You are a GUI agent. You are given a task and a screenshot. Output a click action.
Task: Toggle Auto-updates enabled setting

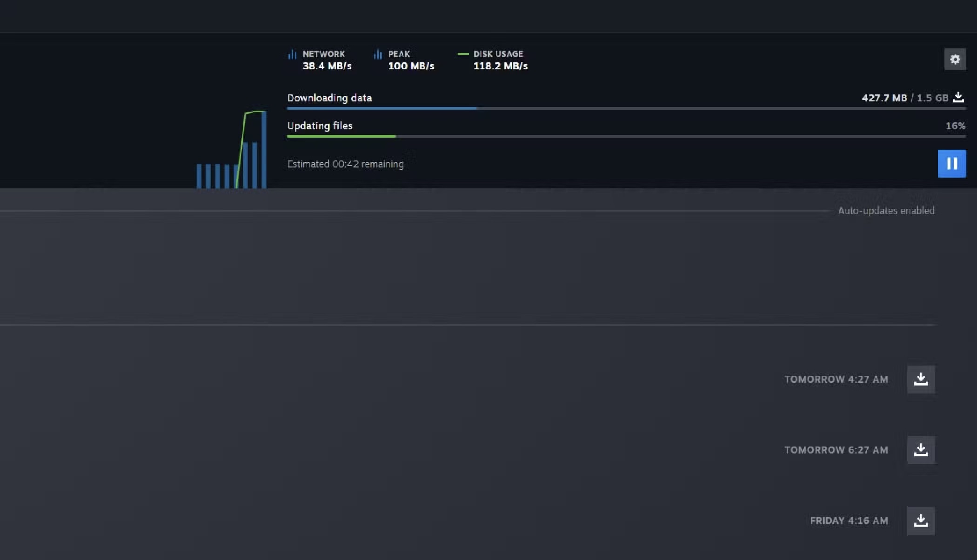click(886, 210)
